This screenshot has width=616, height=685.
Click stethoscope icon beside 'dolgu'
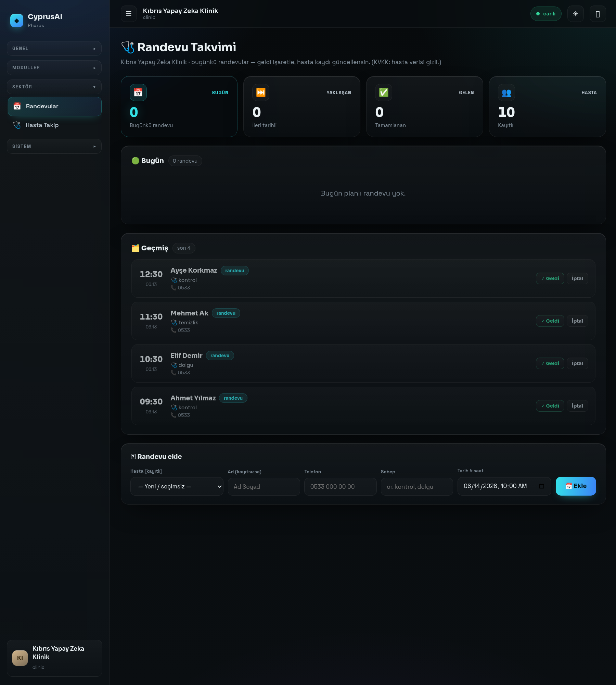174,365
